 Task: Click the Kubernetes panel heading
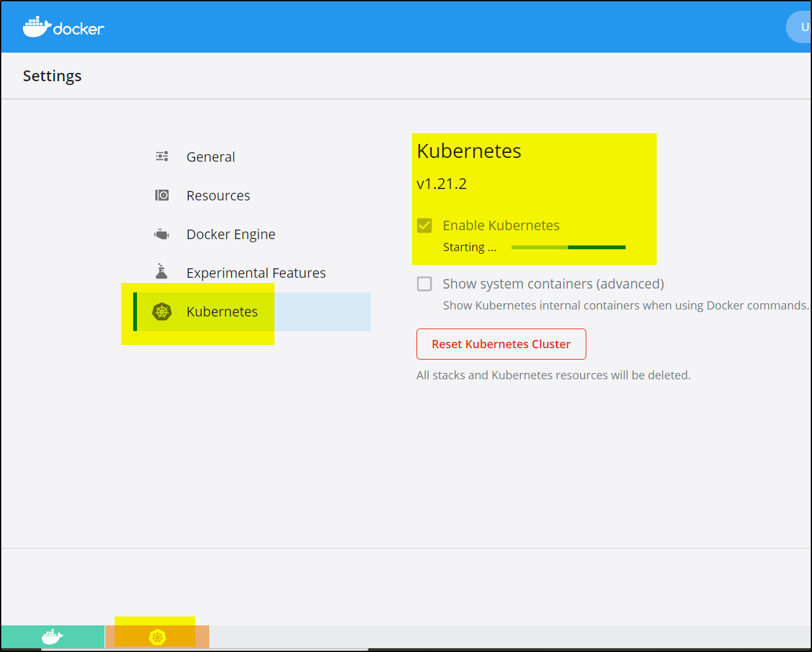point(469,151)
